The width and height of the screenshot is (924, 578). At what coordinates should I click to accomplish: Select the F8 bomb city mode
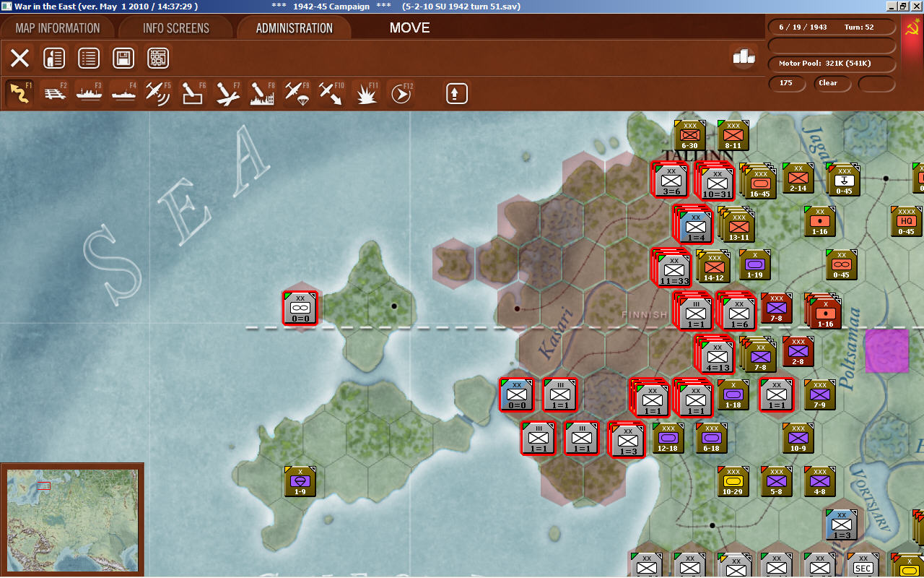pyautogui.click(x=262, y=93)
